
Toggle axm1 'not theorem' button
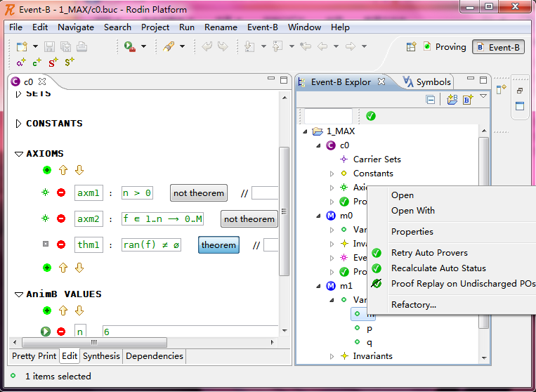click(199, 193)
